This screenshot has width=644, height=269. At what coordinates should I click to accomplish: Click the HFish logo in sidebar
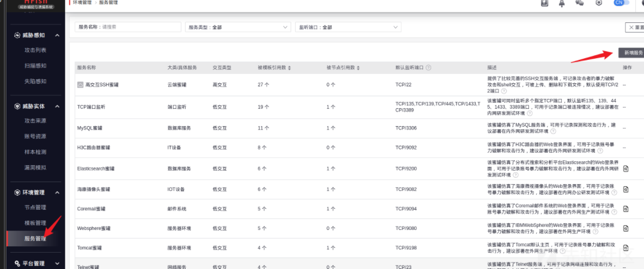click(36, 4)
